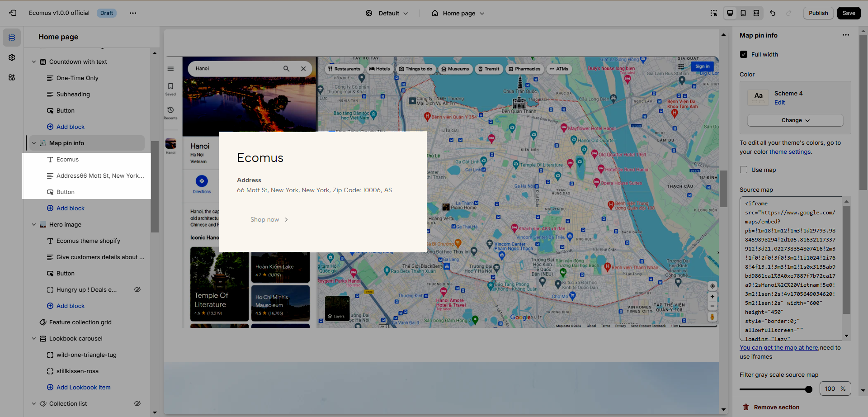Viewport: 868px width, 417px height.
Task: Open theme settings gear icon
Action: [12, 57]
